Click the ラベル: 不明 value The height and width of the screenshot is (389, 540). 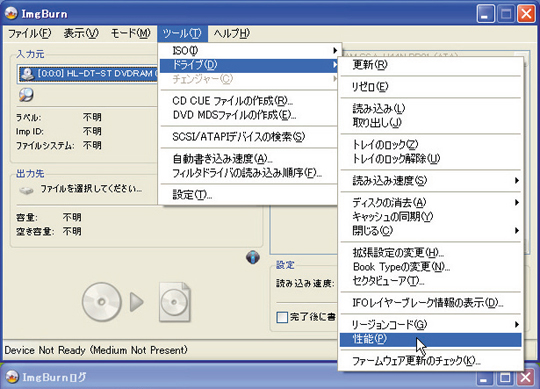tap(92, 117)
